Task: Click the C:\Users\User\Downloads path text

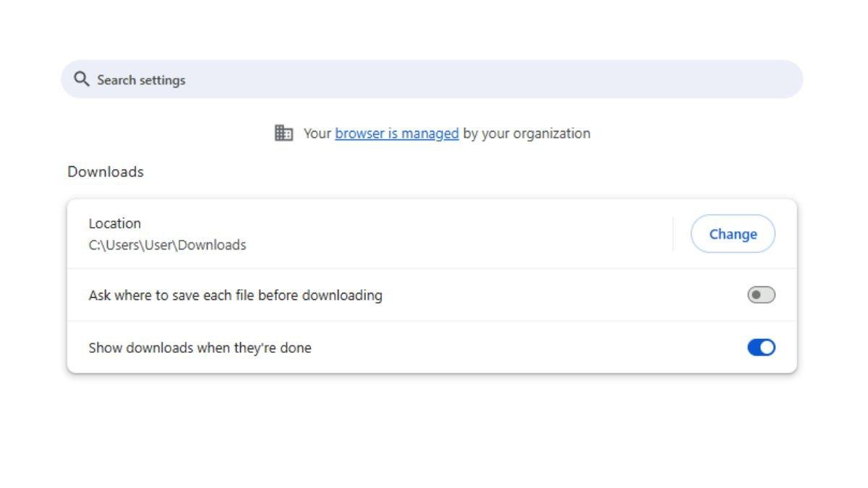Action: tap(167, 245)
